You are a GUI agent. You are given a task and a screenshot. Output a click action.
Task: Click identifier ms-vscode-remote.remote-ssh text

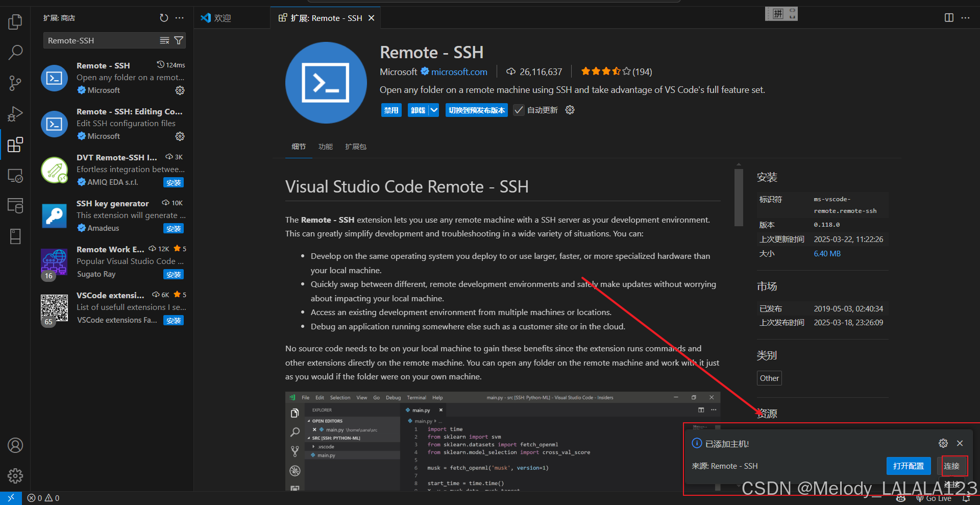[845, 205]
